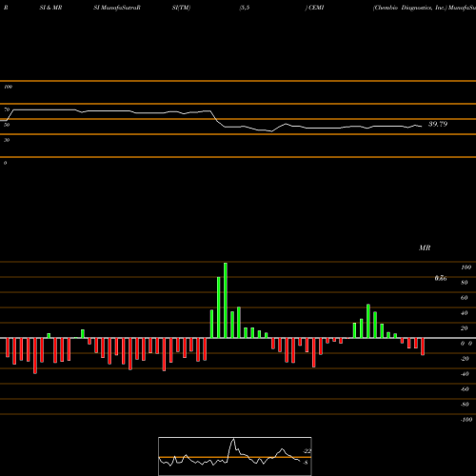Click the '(5,5' parameter text in header

[245, 8]
